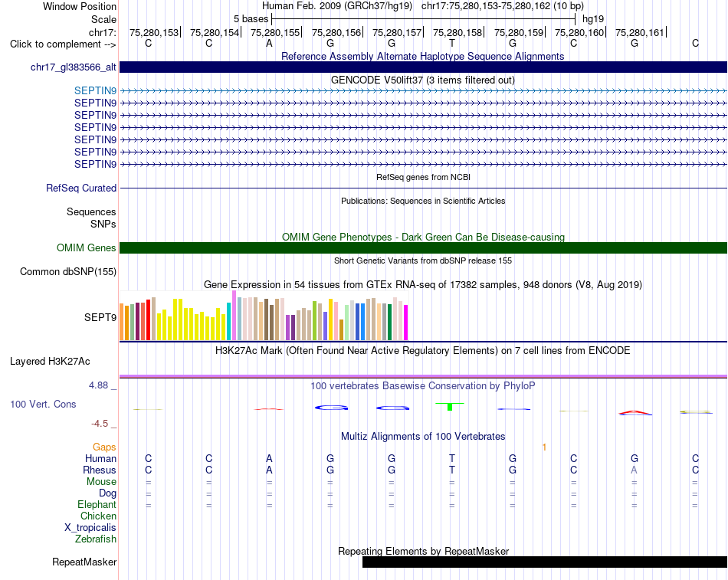
Task: Click the black RepeatMasker element bar
Action: pos(545,562)
